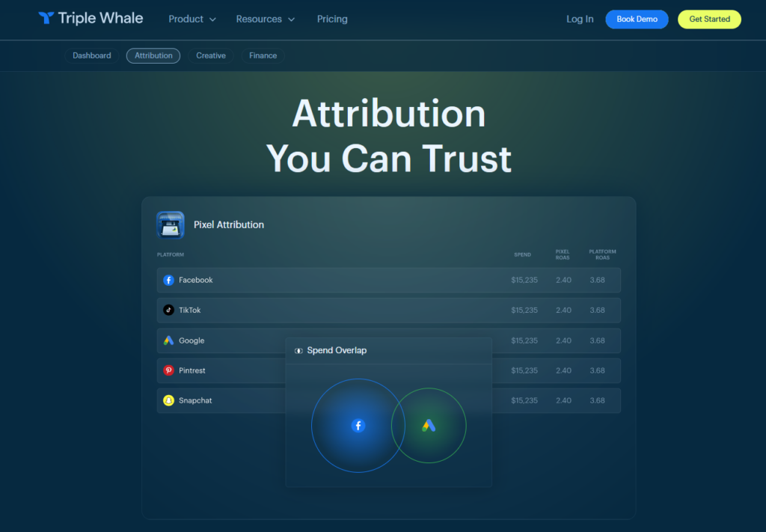Expand the Product dropdown menu
The width and height of the screenshot is (766, 532).
coord(192,19)
